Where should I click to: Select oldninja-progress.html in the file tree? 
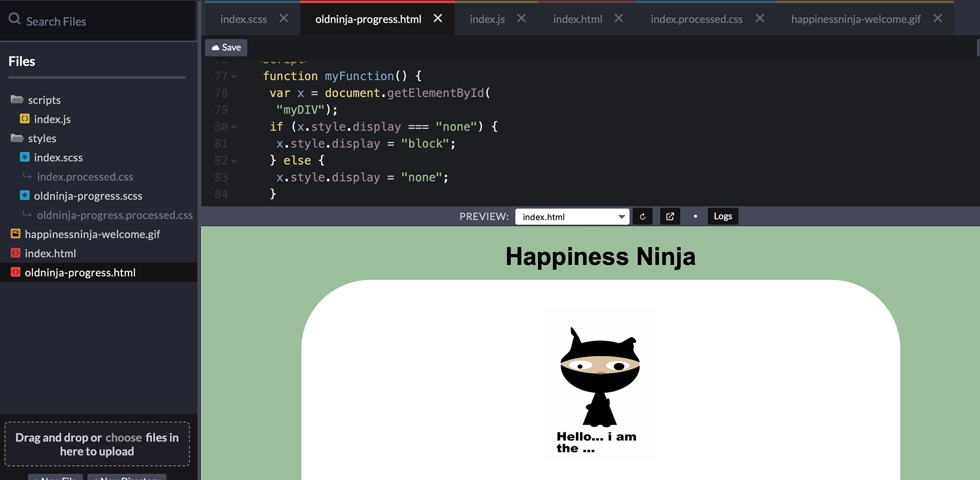[80, 272]
